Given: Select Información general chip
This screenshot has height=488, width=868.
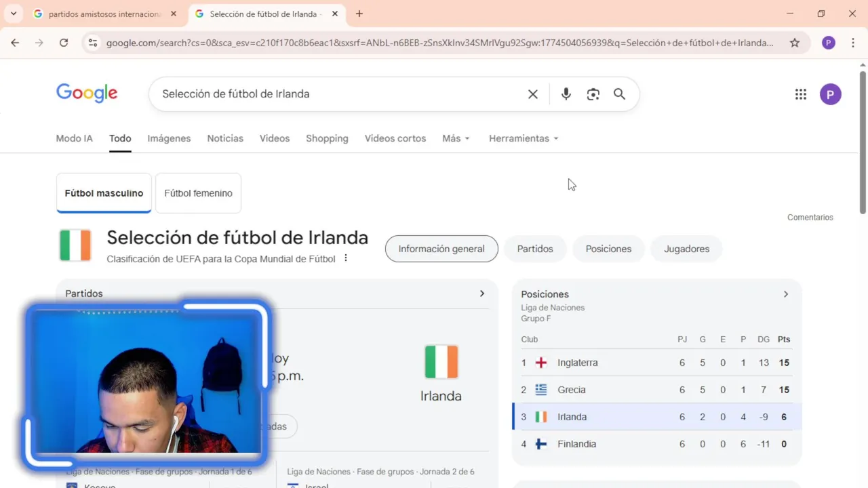Looking at the screenshot, I should coord(441,249).
